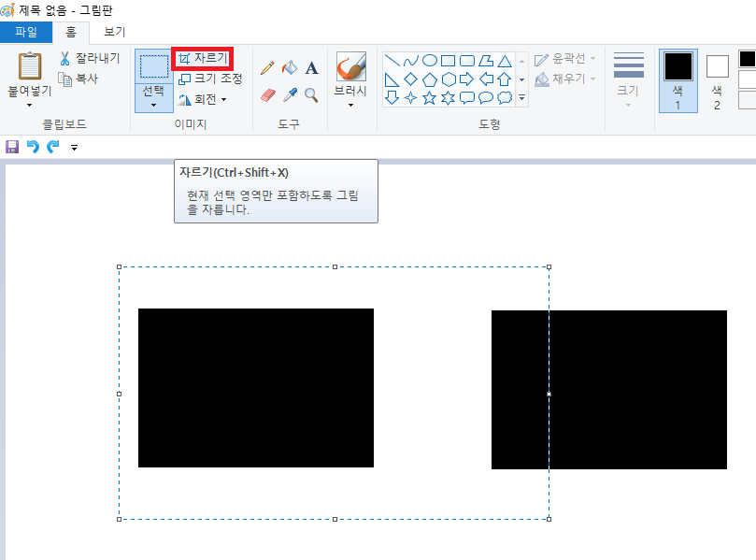Pick black swatch in color palette

(x=747, y=59)
